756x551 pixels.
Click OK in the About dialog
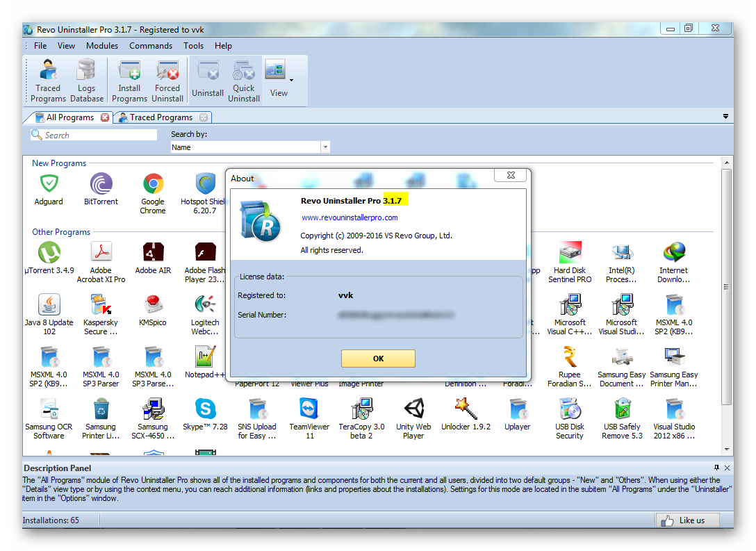click(x=378, y=359)
